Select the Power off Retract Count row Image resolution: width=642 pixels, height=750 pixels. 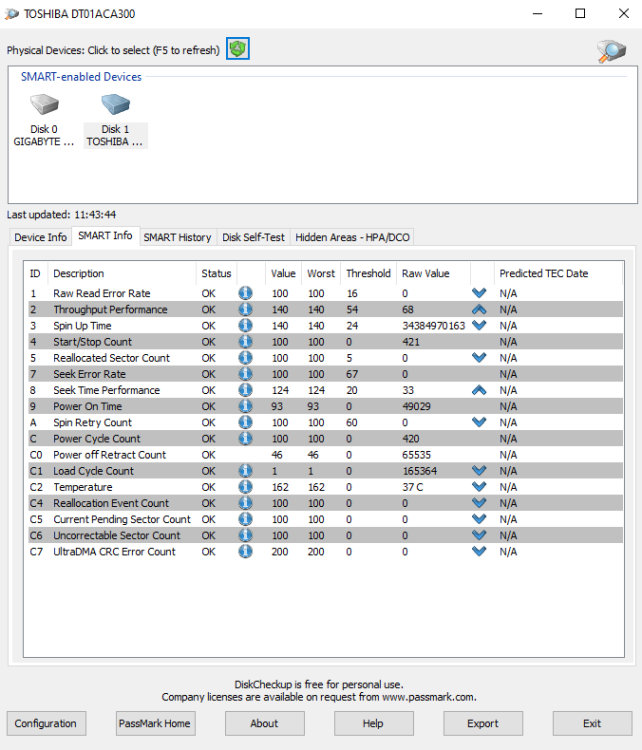[x=325, y=455]
